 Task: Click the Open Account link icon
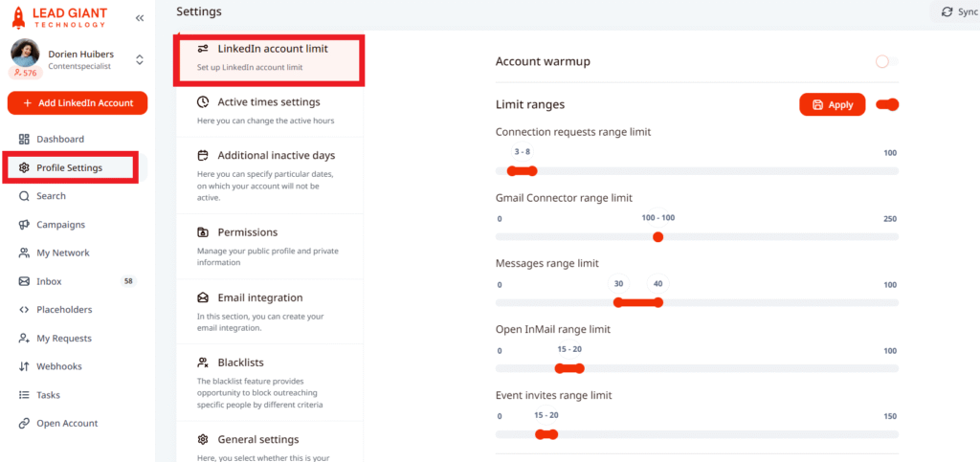click(24, 424)
